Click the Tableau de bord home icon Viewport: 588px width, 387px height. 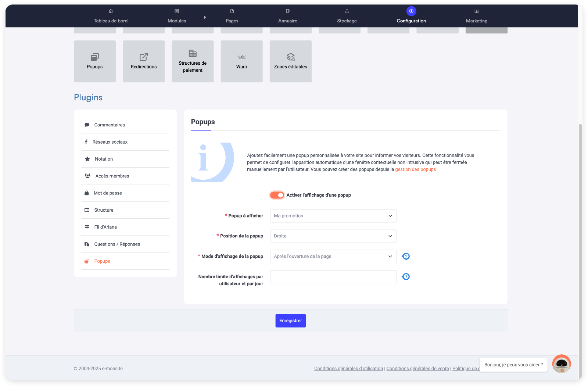point(111,11)
